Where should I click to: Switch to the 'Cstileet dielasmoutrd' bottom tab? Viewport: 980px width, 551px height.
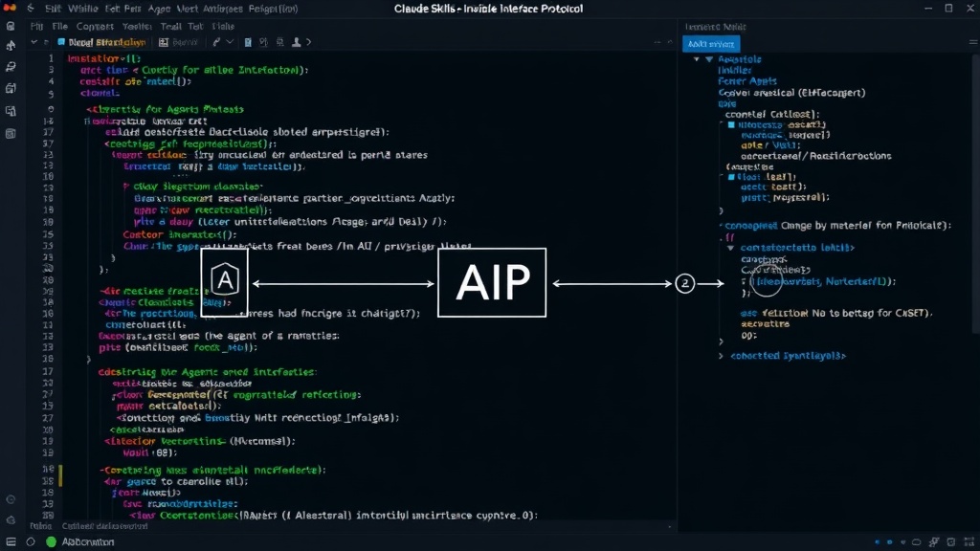105,526
